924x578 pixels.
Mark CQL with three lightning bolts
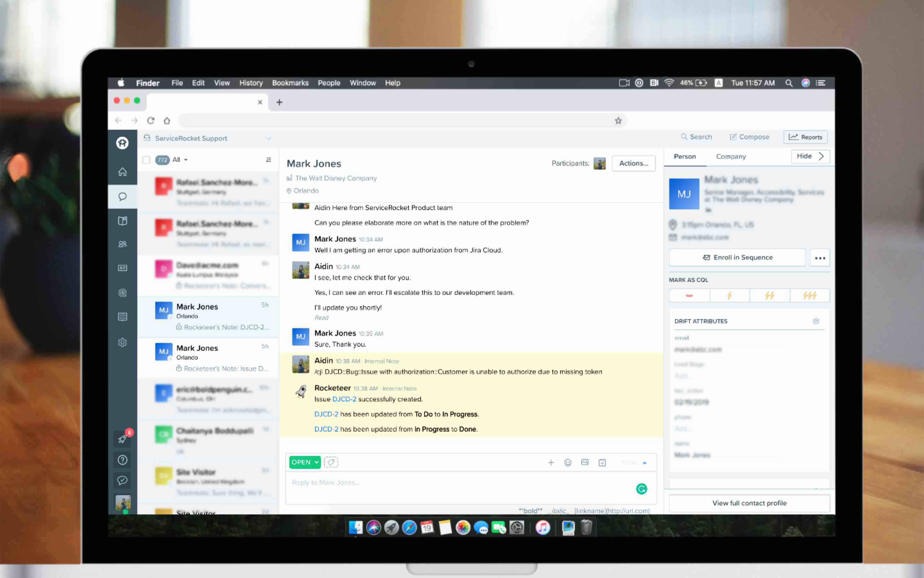(809, 295)
